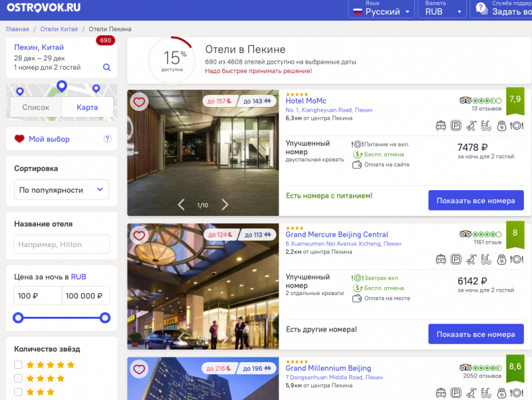This screenshot has height=400, width=532.
Task: Click the wheelchair icon for Grand Mercure Beijing Central
Action: point(471,259)
